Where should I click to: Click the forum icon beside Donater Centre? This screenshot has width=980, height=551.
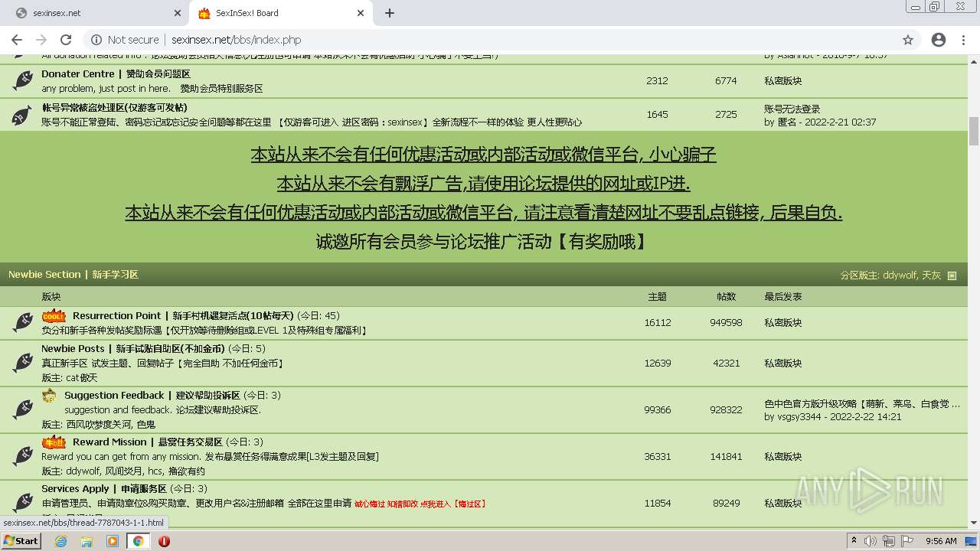[23, 80]
